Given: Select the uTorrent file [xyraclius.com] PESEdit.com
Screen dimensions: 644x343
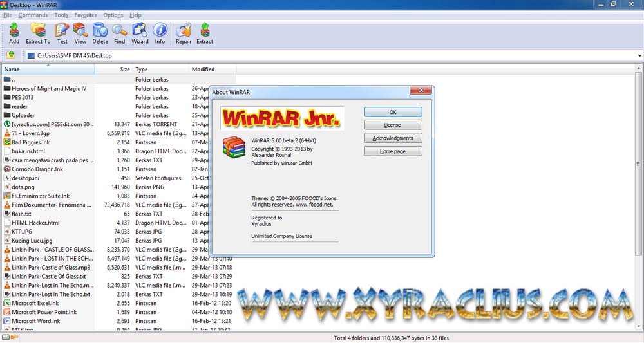Looking at the screenshot, I should tap(49, 124).
